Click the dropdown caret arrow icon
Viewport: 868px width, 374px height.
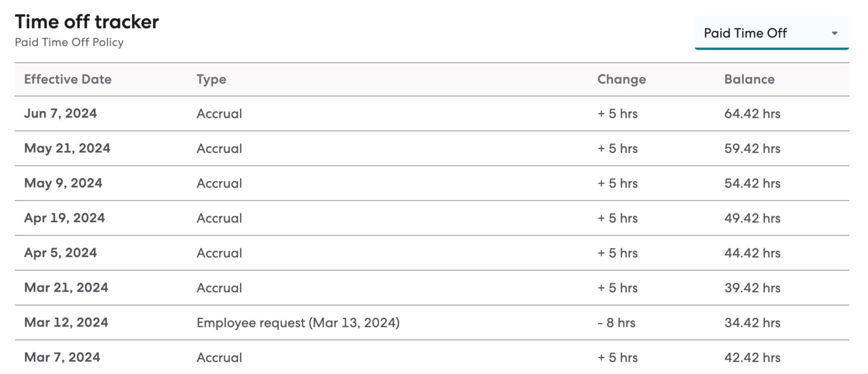[834, 33]
